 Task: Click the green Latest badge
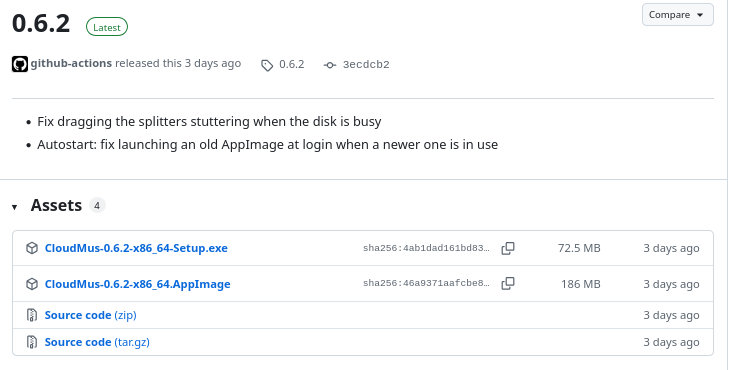point(107,27)
